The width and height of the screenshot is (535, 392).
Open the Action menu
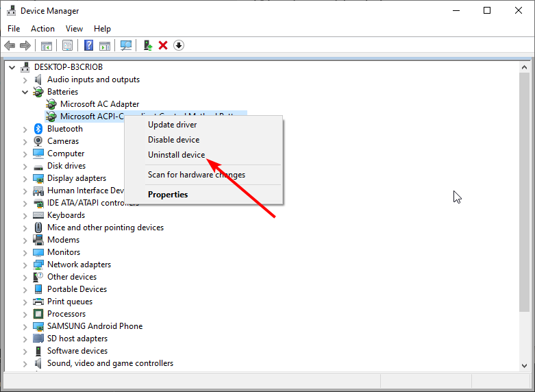(42, 29)
